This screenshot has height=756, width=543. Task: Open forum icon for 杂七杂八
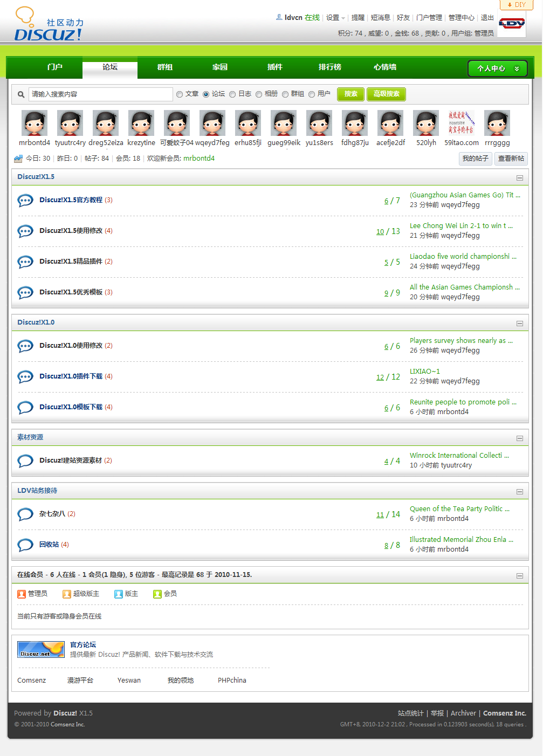[x=25, y=514]
